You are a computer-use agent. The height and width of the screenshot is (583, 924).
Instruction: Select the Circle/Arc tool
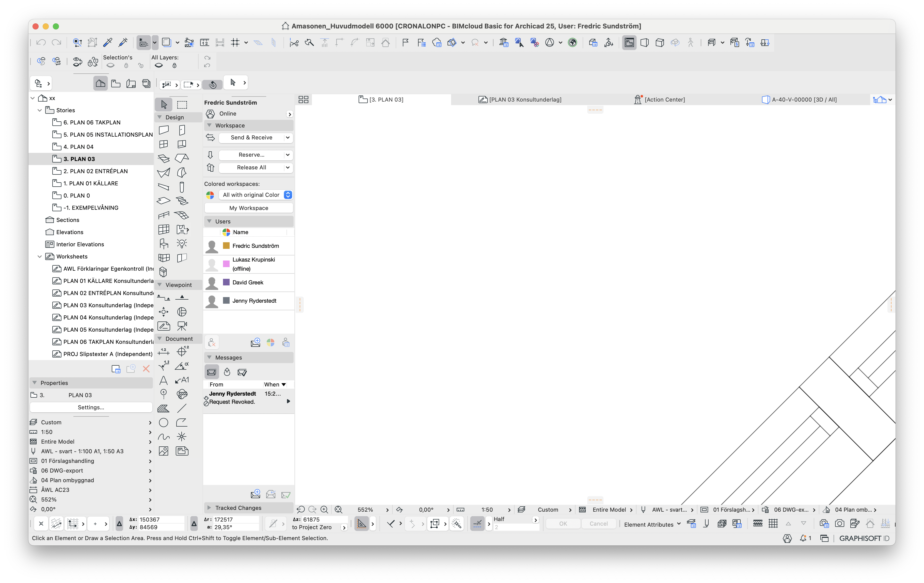[164, 422]
